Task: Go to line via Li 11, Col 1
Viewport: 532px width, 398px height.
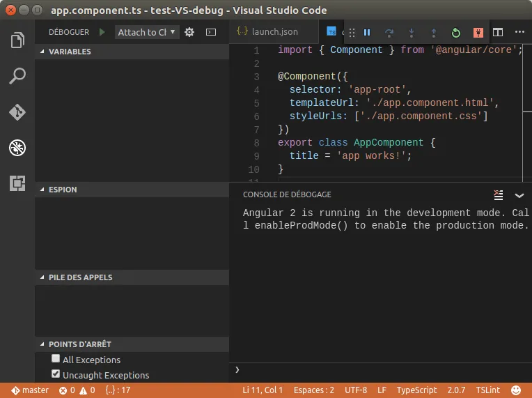Action: 263,390
